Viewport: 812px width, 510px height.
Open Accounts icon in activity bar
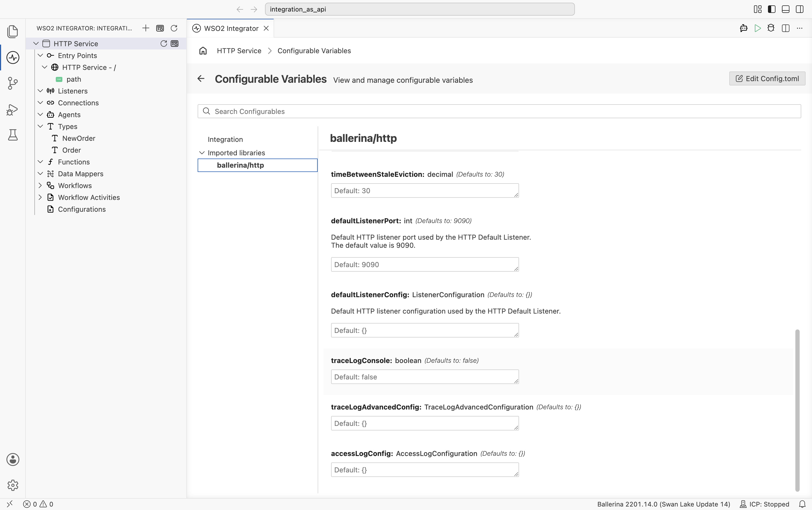click(13, 459)
